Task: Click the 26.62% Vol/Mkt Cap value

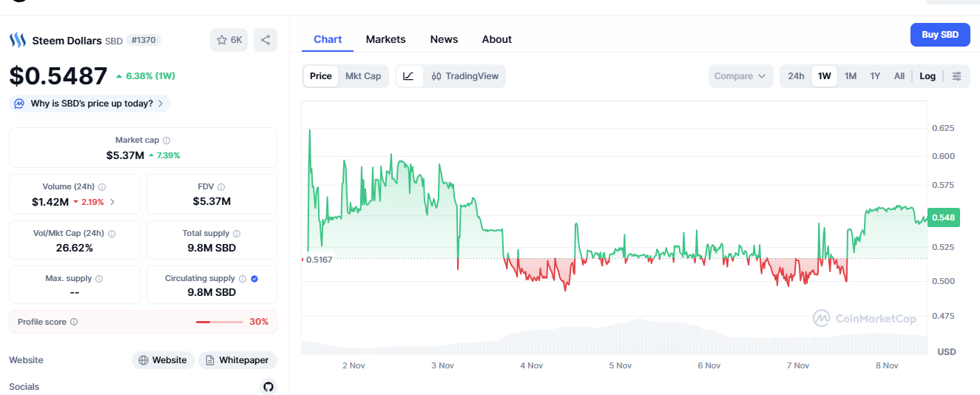Action: [x=75, y=248]
